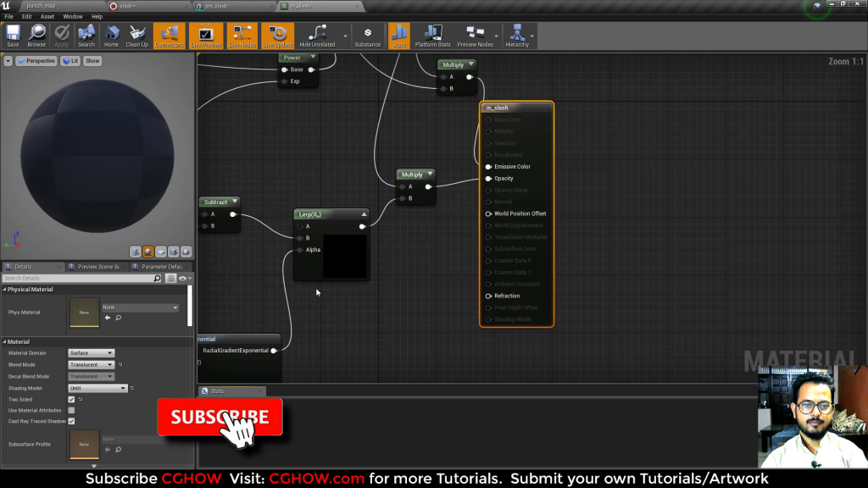
Task: Open the material Hierarchy view
Action: (519, 36)
